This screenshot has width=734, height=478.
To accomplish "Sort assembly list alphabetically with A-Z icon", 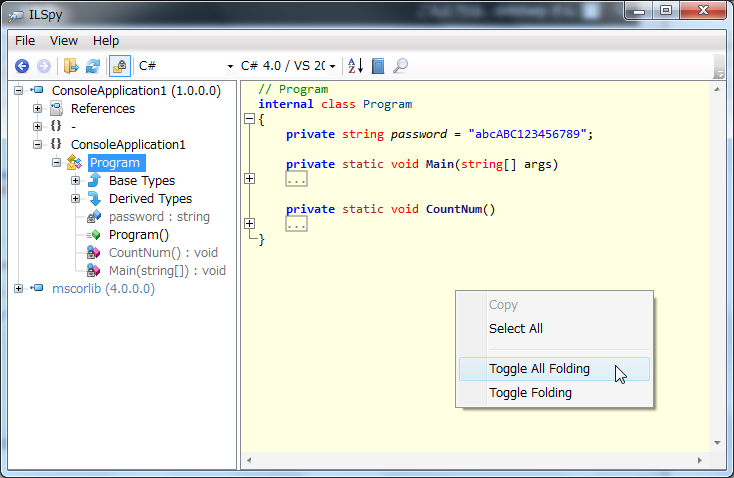I will coord(355,66).
